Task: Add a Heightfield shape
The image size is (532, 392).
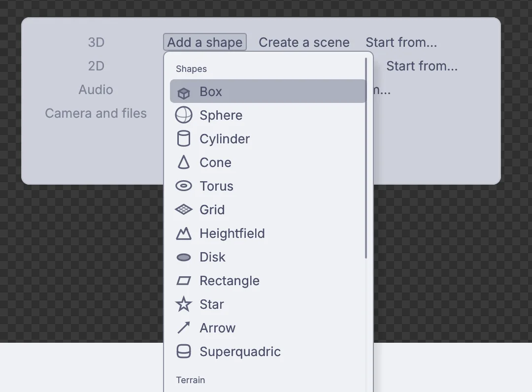Action: point(268,233)
